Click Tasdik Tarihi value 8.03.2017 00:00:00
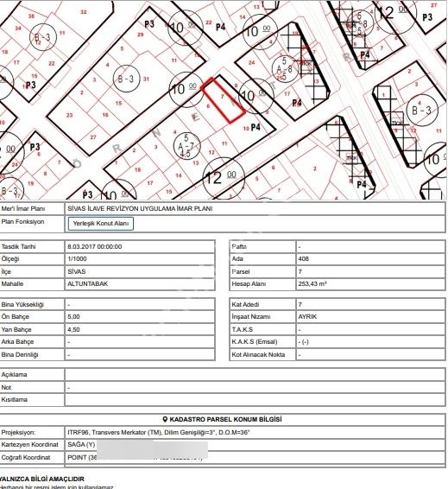Screen dimensions: 448x489 click(x=95, y=247)
